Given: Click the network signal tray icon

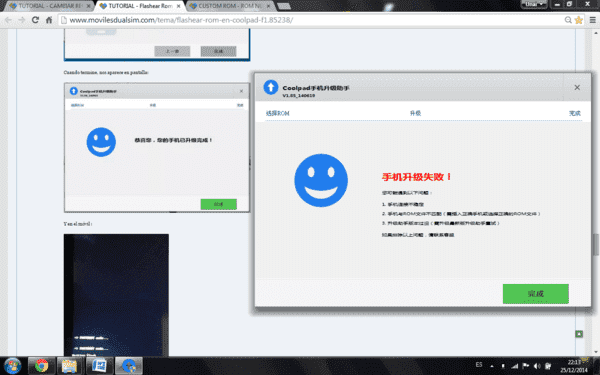Looking at the screenshot, I should [x=515, y=366].
